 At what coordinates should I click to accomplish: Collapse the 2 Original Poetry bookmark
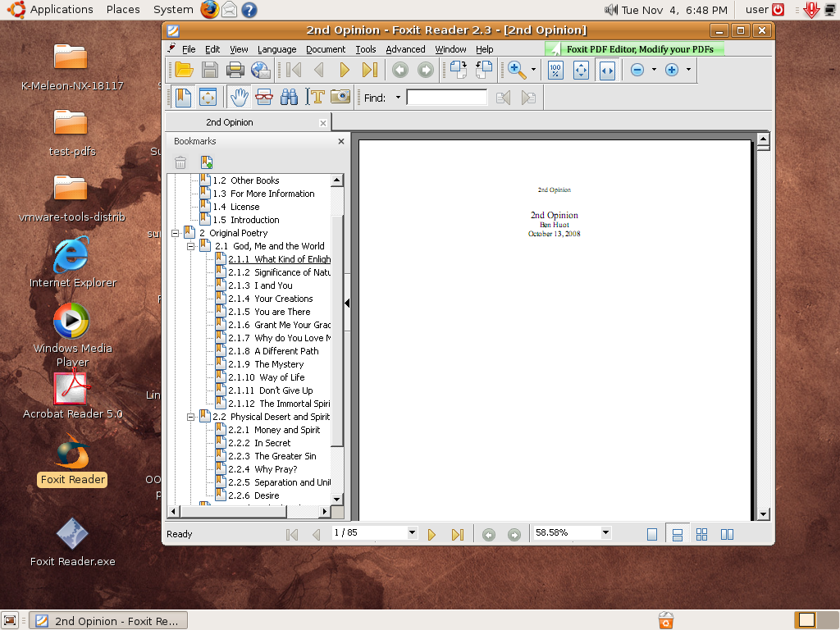(175, 233)
